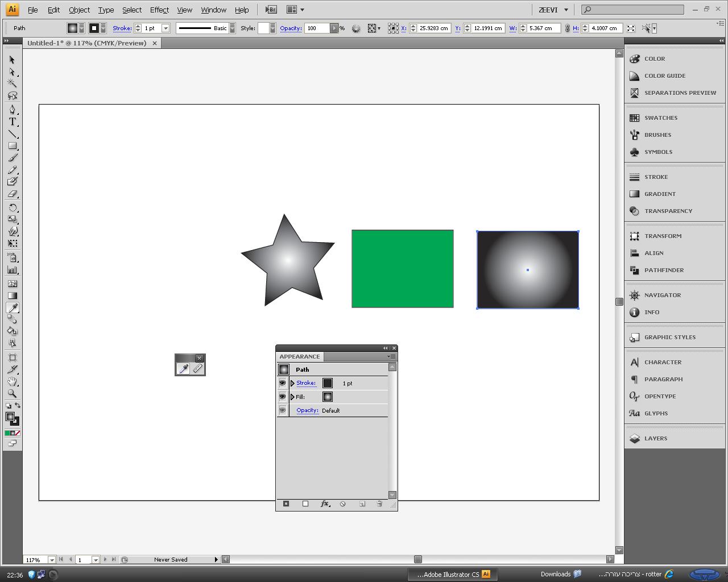Select the Zoom tool
Screen dimensions: 728x582
(x=12, y=393)
